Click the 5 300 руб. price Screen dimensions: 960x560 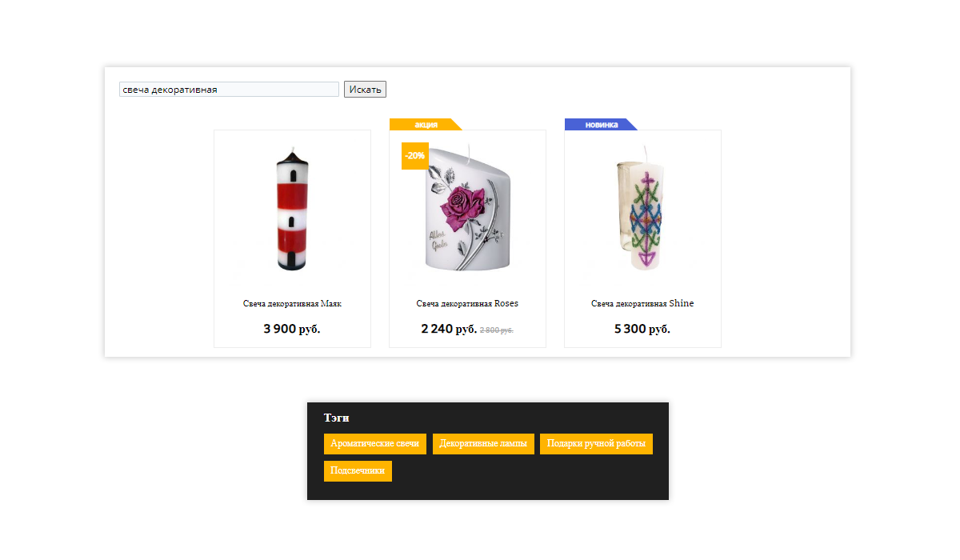(642, 329)
